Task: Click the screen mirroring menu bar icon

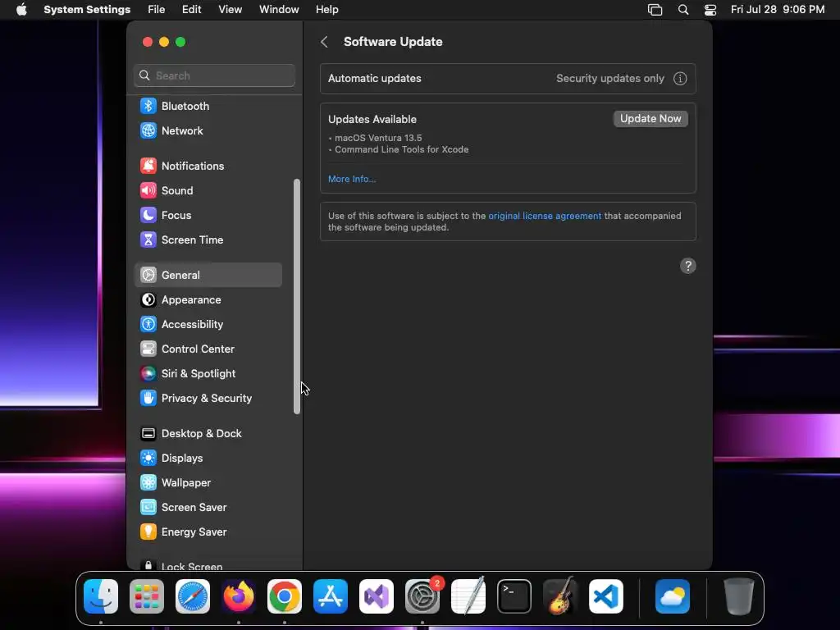Action: [655, 10]
